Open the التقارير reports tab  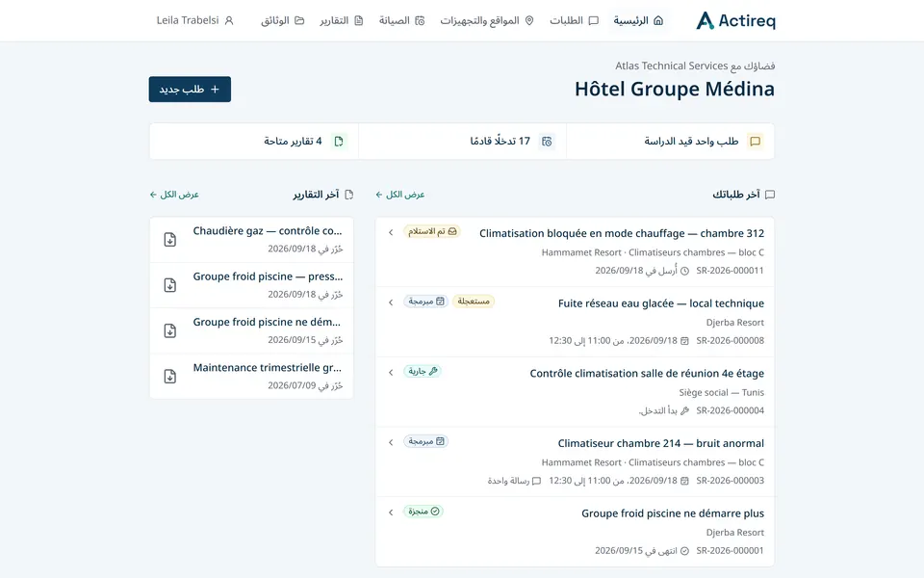(341, 20)
